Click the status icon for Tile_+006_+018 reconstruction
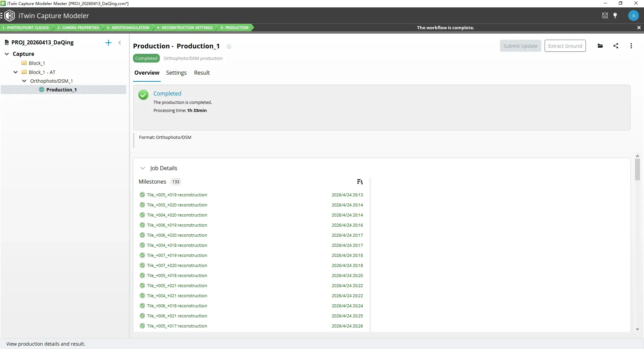This screenshot has height=349, width=644. point(142,306)
